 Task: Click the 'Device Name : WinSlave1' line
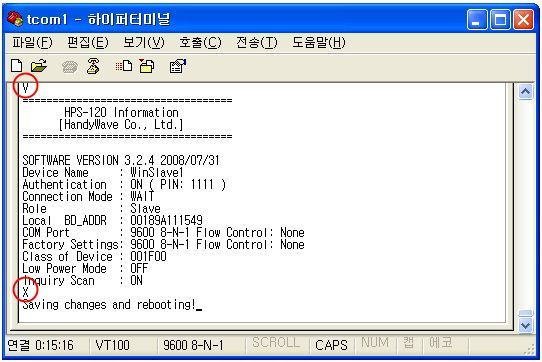103,173
